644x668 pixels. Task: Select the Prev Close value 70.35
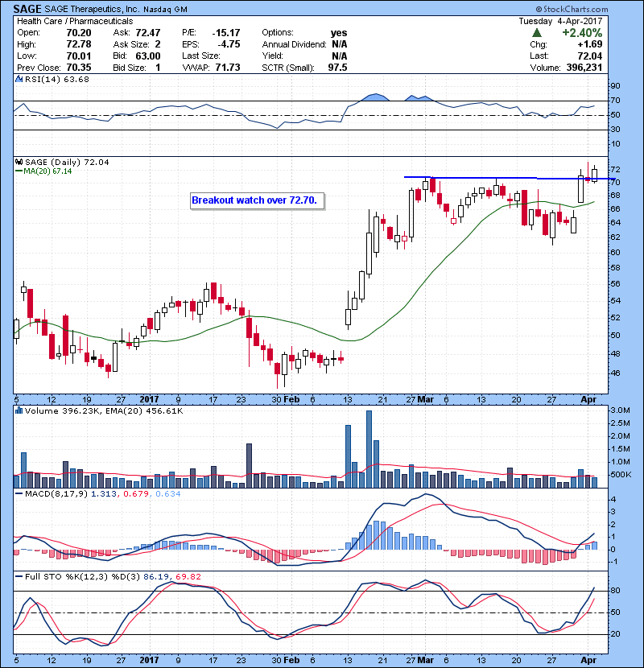click(79, 68)
